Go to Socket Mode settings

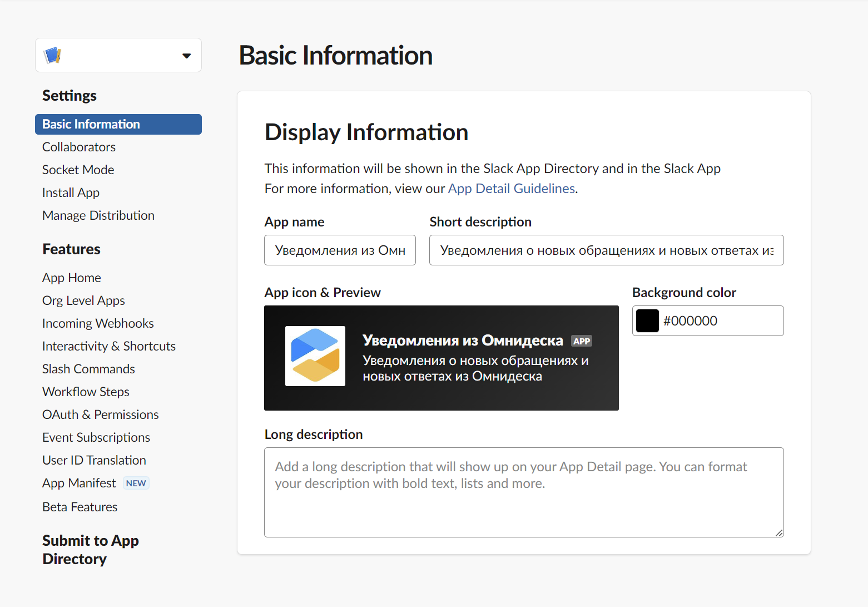78,170
